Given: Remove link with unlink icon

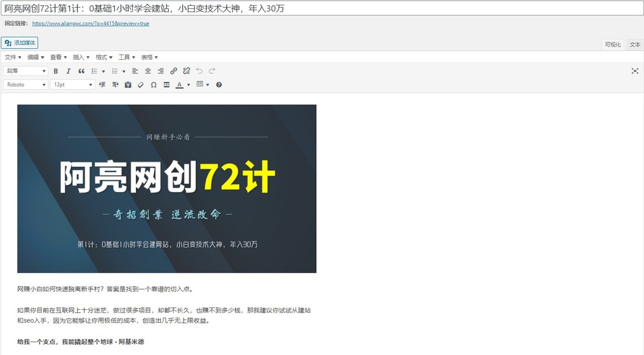Looking at the screenshot, I should (x=187, y=71).
